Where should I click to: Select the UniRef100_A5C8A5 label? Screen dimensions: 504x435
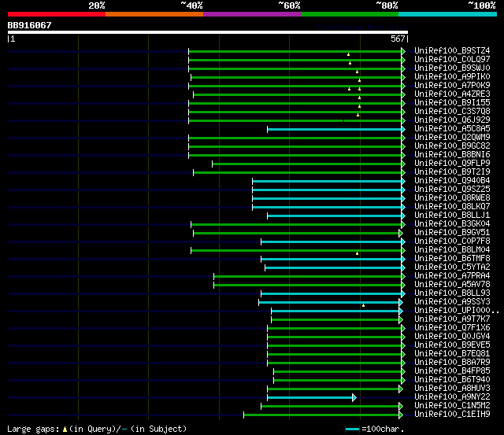click(x=452, y=129)
